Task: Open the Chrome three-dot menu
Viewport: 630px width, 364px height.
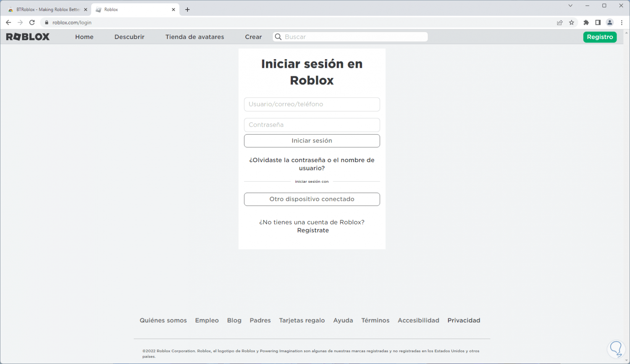Action: 622,23
